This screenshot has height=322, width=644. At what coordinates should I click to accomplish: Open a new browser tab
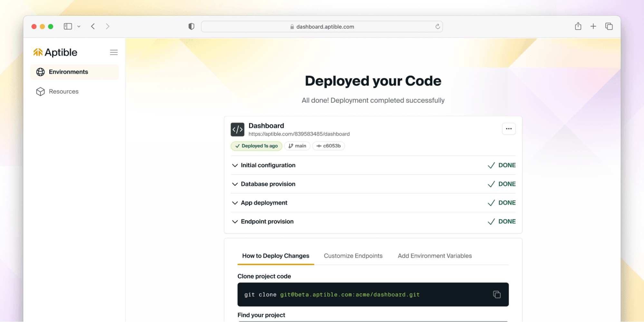593,26
